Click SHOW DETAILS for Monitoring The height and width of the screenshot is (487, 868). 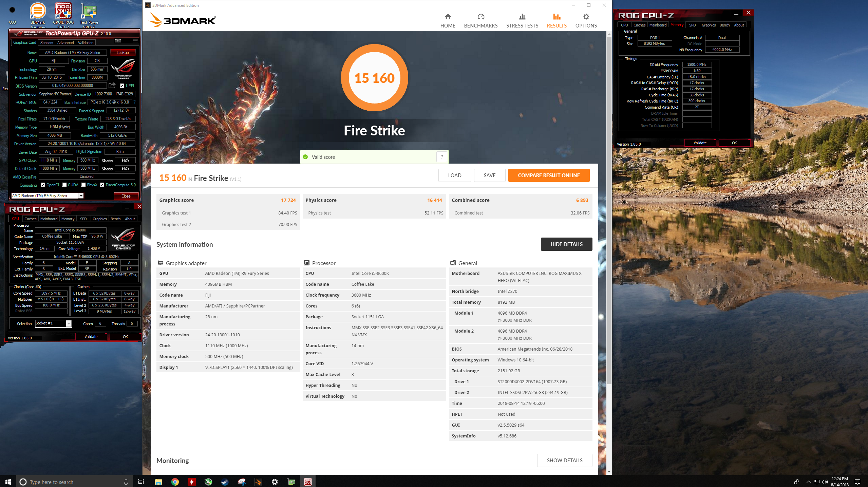point(565,461)
